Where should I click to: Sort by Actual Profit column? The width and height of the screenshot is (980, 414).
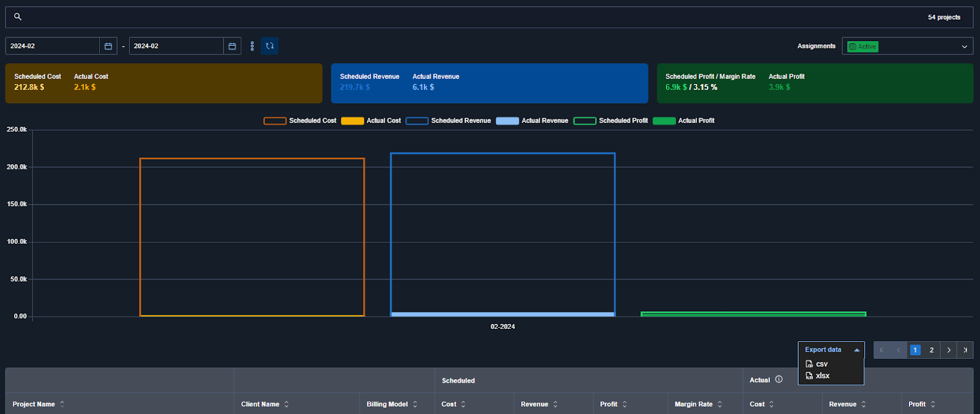[x=933, y=404]
